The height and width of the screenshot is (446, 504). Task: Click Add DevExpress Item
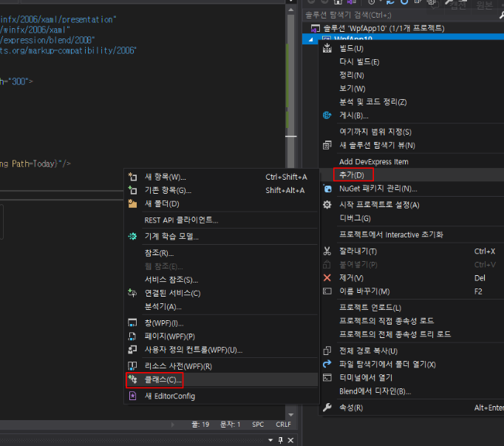374,162
